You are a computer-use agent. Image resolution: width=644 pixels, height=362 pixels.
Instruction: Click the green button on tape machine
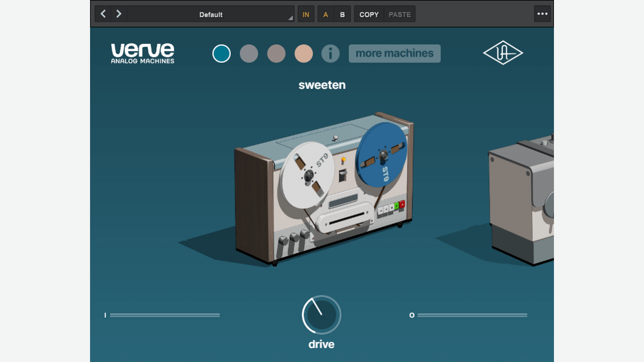(x=396, y=205)
